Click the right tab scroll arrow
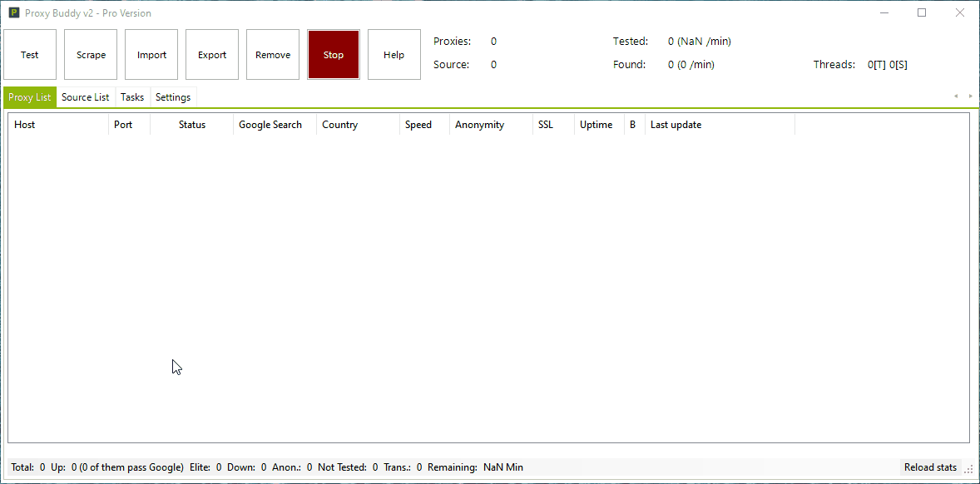 [x=970, y=96]
